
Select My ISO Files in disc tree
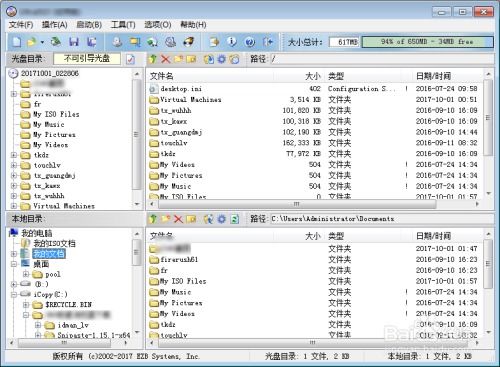tap(56, 114)
